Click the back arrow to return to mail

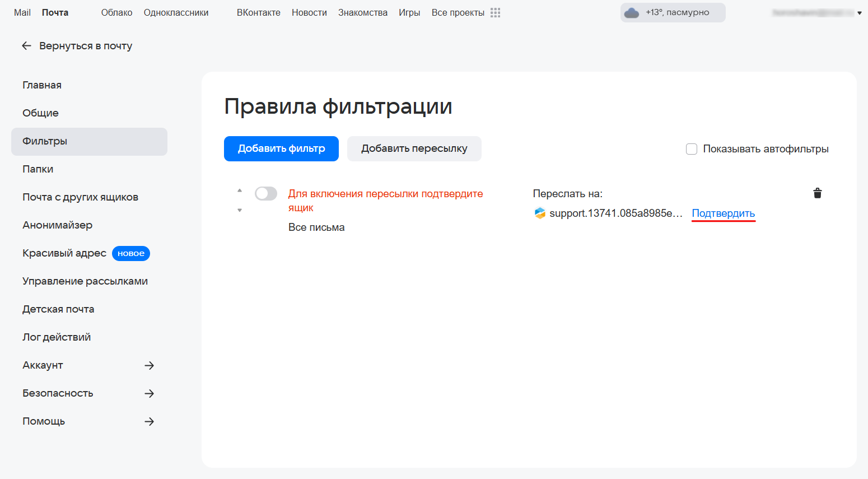[x=26, y=46]
